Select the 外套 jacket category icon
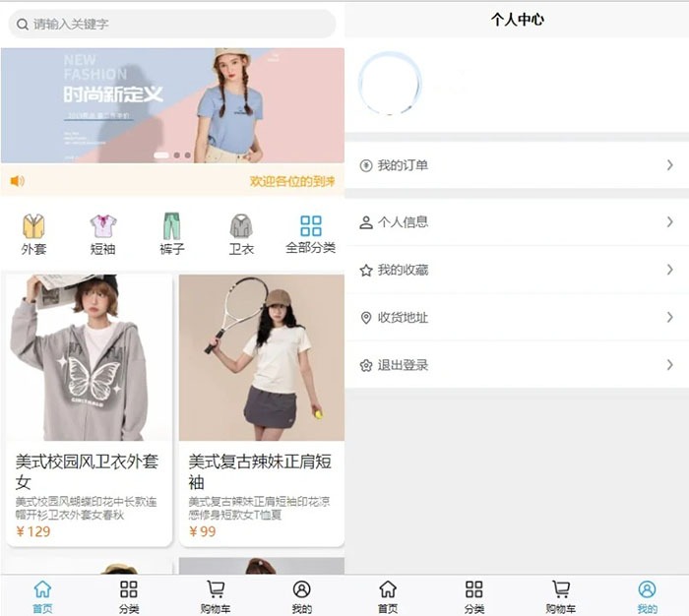The image size is (689, 616). (x=34, y=226)
